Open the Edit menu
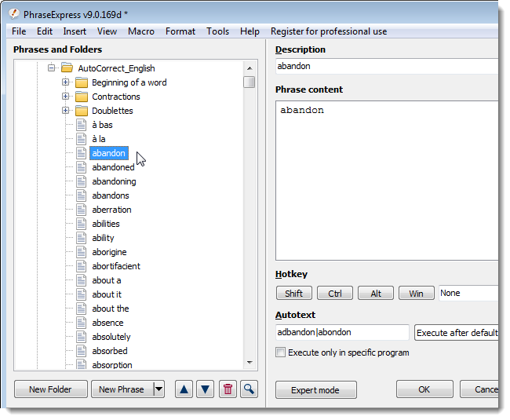Screen dimensions: 510x420 coord(45,31)
